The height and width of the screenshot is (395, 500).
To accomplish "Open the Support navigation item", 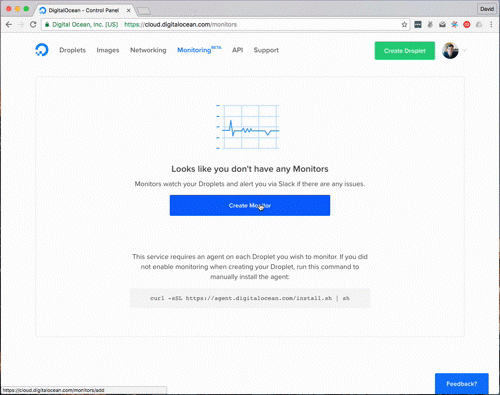I will pos(266,50).
